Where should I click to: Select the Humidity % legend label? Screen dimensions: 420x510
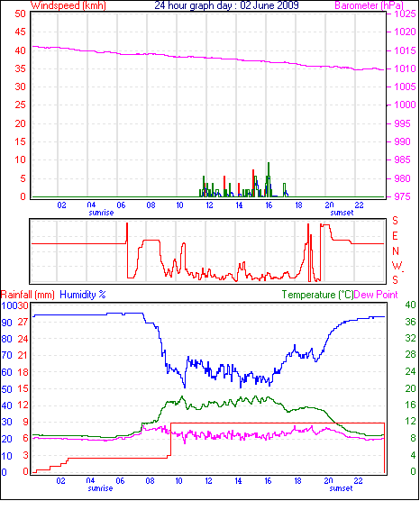pyautogui.click(x=83, y=295)
